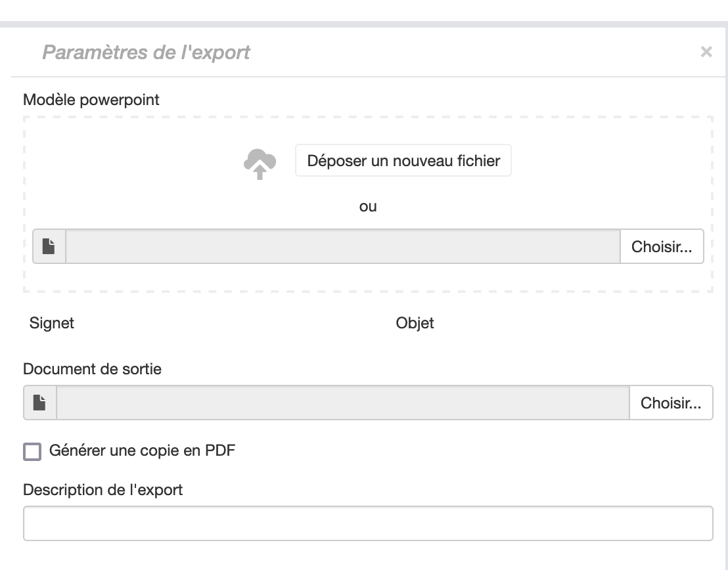728x570 pixels.
Task: Click the 'ou' separator text
Action: point(368,206)
